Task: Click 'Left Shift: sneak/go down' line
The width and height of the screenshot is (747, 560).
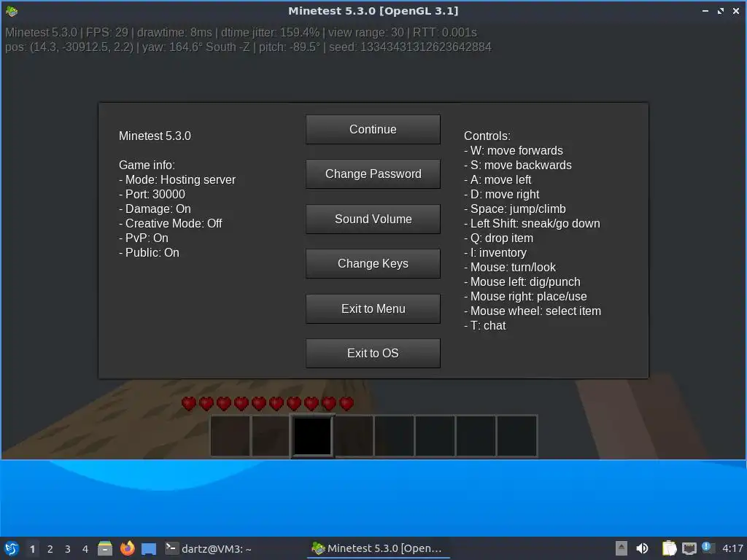Action: tap(532, 223)
